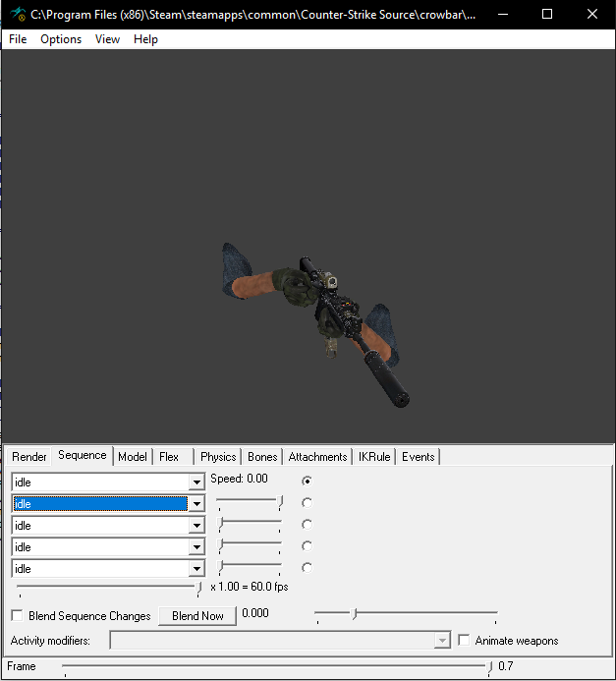
Task: Switch to the Physics tab
Action: (218, 457)
